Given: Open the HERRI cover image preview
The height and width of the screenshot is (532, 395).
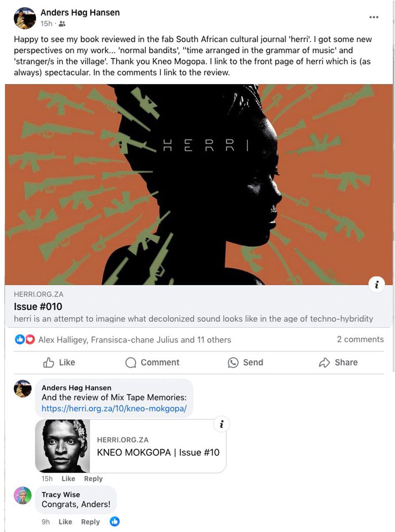Looking at the screenshot, I should point(199,185).
